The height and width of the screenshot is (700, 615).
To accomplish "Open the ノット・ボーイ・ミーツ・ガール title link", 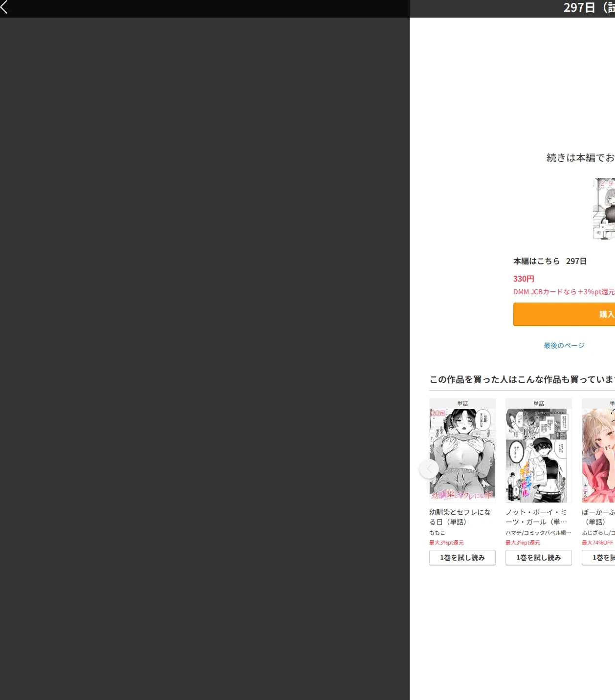I will tap(536, 517).
